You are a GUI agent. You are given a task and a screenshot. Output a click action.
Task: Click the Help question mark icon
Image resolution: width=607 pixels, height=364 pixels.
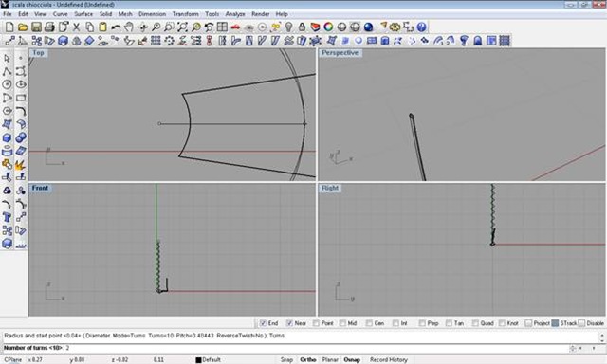421,27
